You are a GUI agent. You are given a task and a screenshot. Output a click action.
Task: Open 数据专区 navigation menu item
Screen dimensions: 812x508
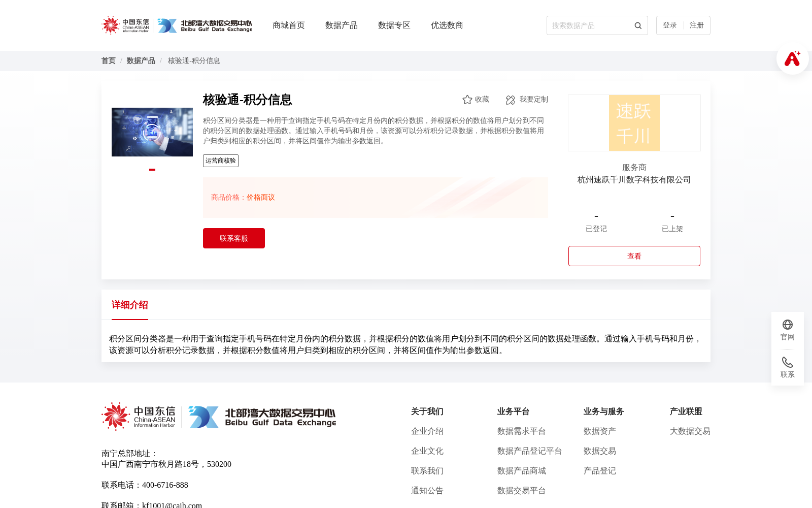(x=394, y=25)
